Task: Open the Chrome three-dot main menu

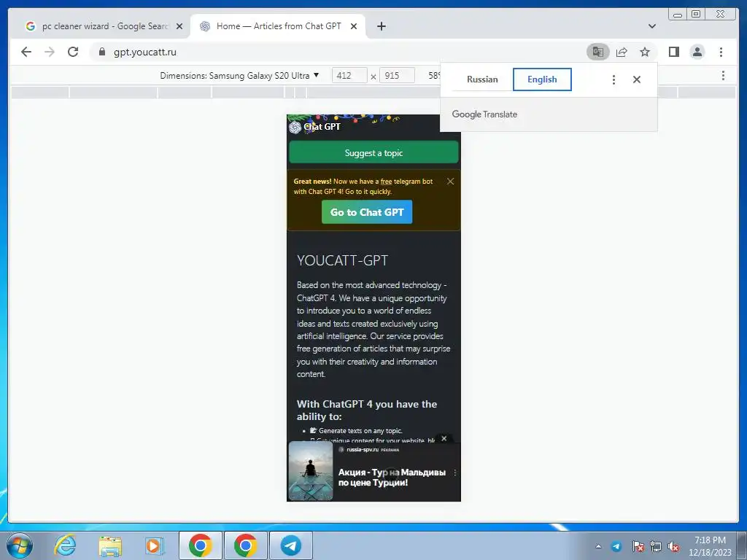Action: [721, 52]
